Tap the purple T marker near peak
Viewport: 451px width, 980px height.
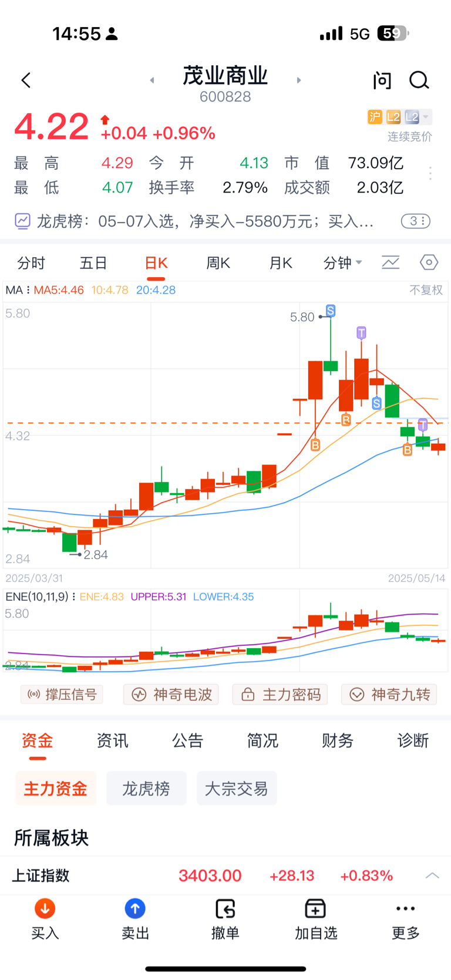pos(361,333)
